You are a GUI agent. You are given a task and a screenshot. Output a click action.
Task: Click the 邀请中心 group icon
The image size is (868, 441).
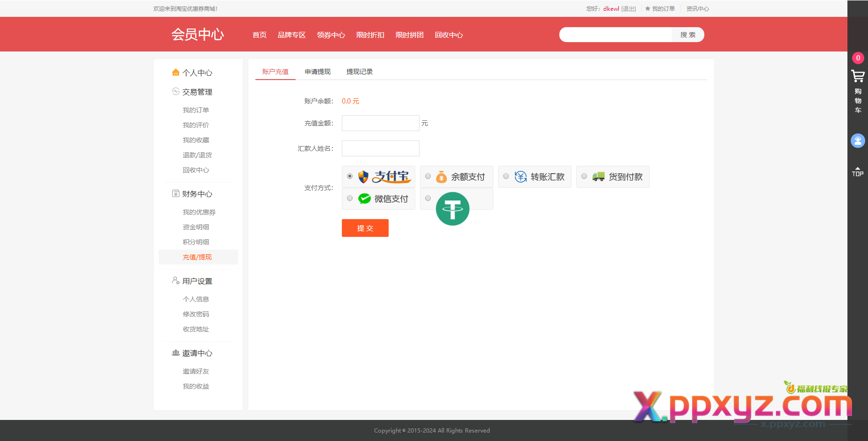[x=176, y=353]
